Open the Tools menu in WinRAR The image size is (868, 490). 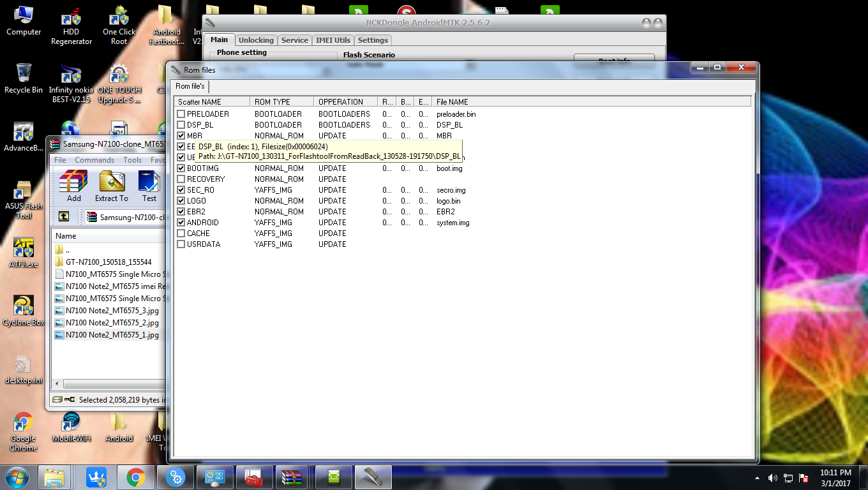coord(133,160)
